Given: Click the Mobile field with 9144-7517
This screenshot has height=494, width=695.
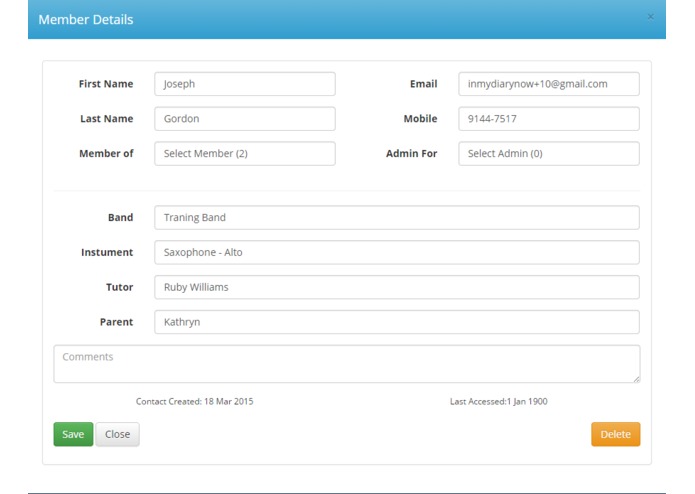Looking at the screenshot, I should [x=549, y=119].
